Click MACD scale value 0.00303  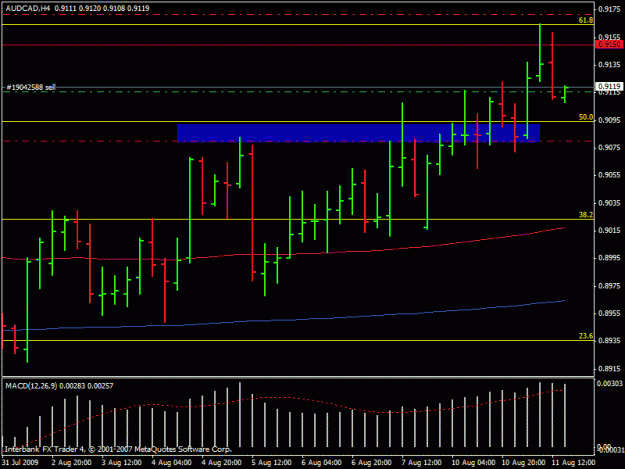pos(609,383)
